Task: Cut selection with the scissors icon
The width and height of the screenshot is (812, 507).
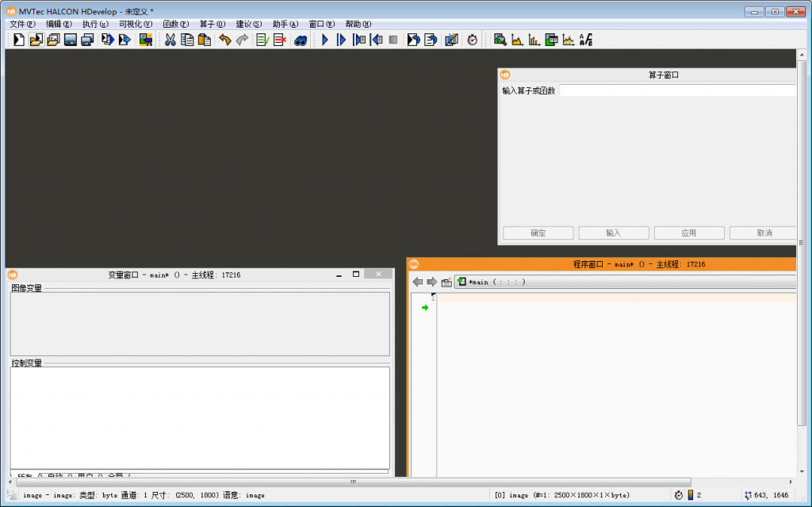Action: (170, 40)
